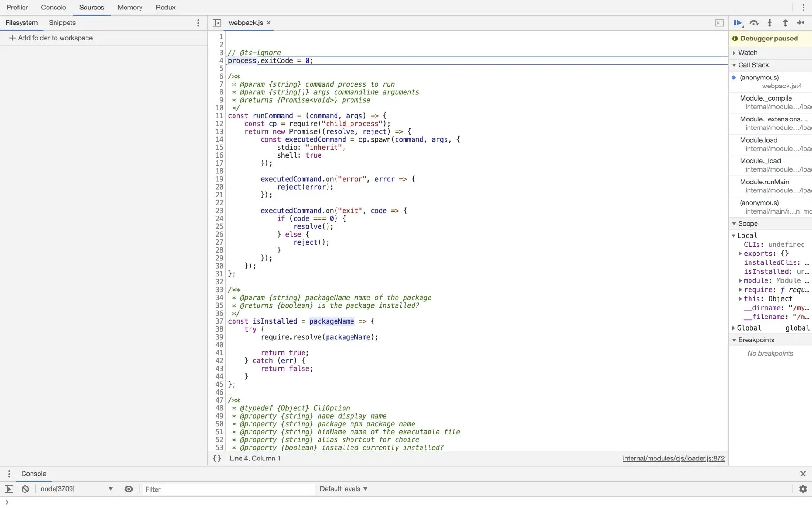Click the 'Debugger paused' status banner
This screenshot has width=812, height=508.
pos(771,39)
